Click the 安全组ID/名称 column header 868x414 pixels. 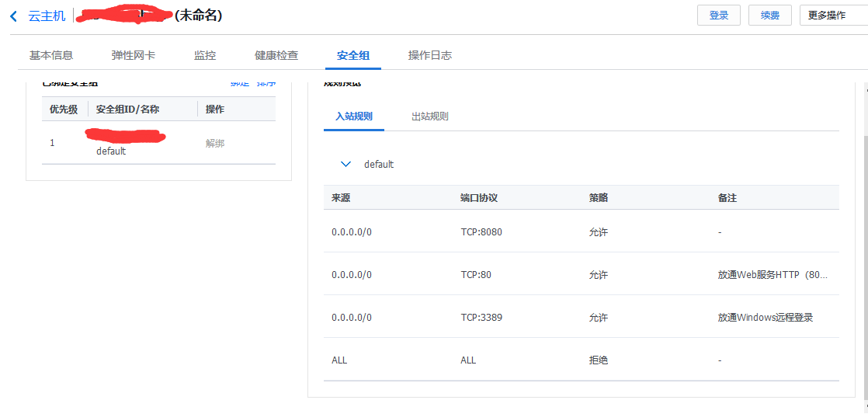point(127,109)
